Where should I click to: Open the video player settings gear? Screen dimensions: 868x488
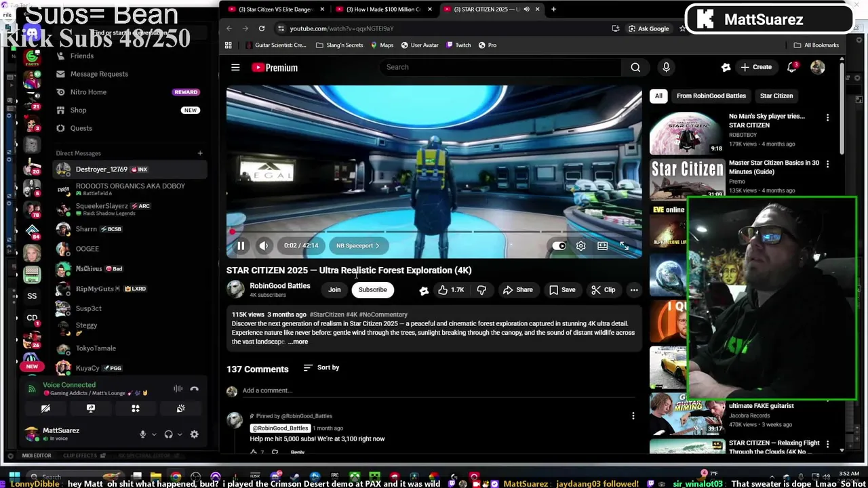coord(581,246)
